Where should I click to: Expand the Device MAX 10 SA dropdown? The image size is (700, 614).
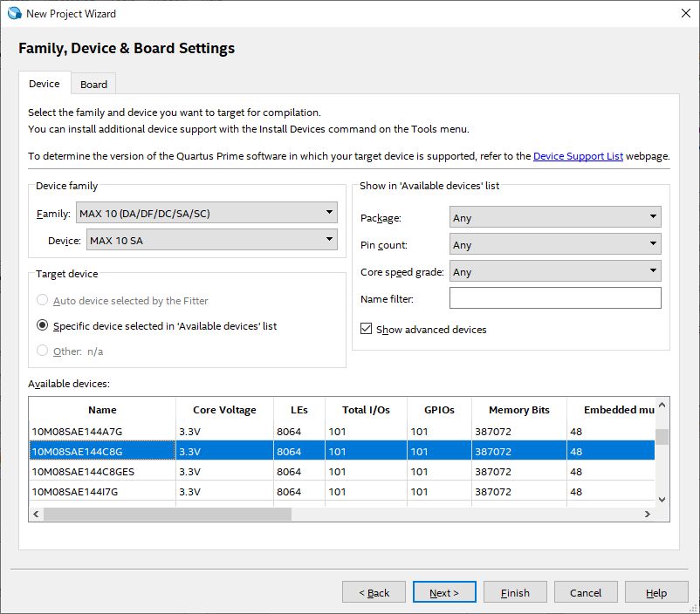[211, 240]
